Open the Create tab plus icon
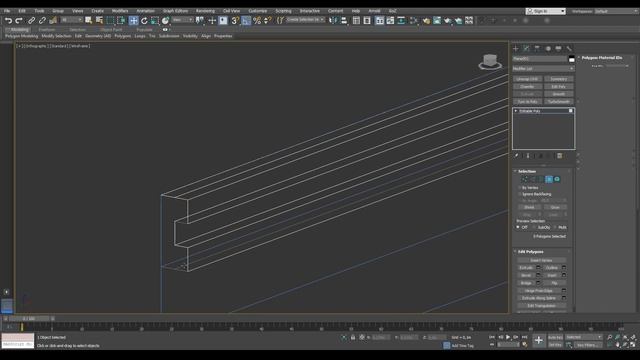 tap(516, 49)
